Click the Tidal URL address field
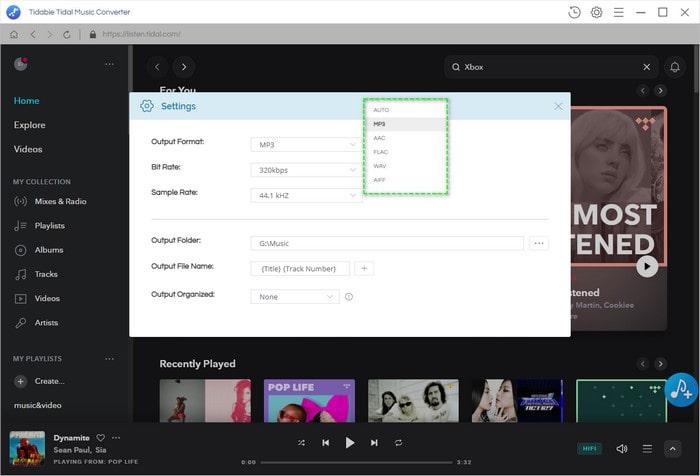Viewport: 700px width, 476px height. (x=141, y=34)
